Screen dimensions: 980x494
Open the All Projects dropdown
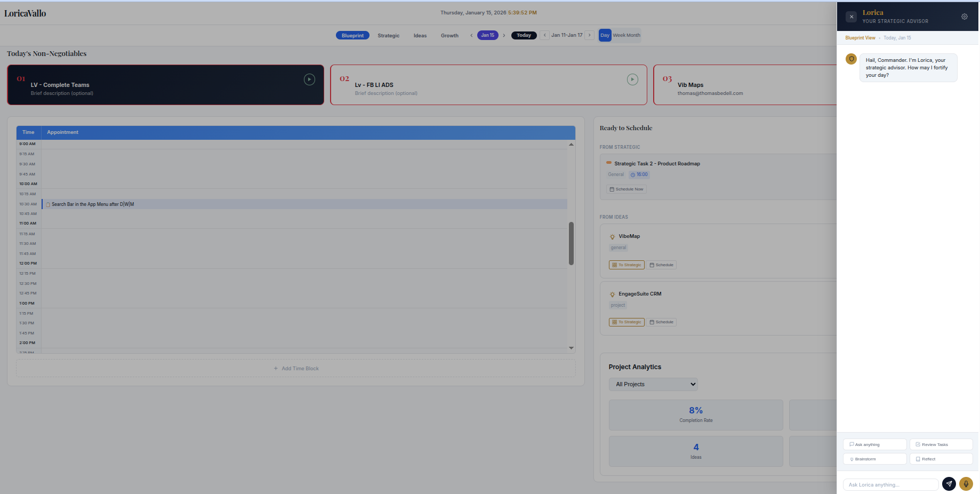click(x=653, y=384)
